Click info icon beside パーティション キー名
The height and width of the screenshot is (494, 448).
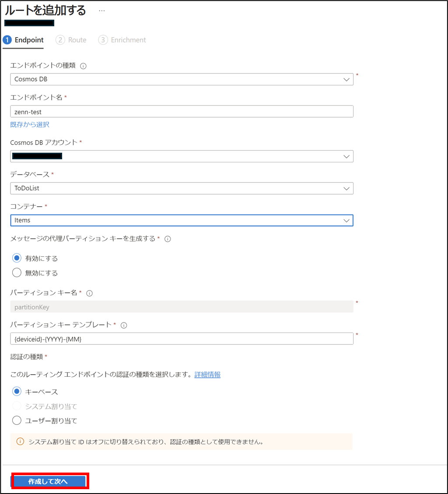(90, 293)
